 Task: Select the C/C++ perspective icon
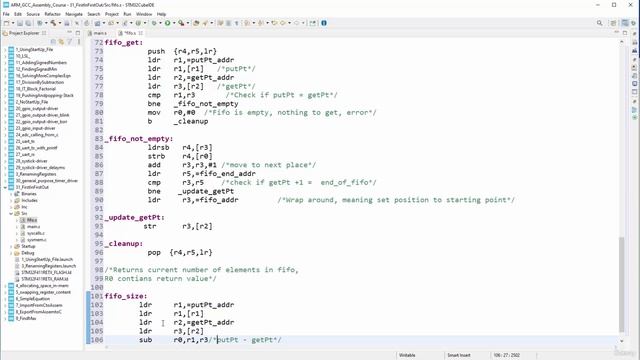point(625,23)
